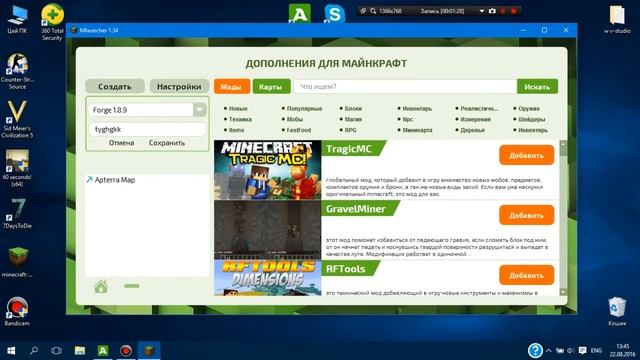Screen dimensions: 640x360
Task: Open the RFTools Dimensions thumbnail
Action: tap(268, 278)
